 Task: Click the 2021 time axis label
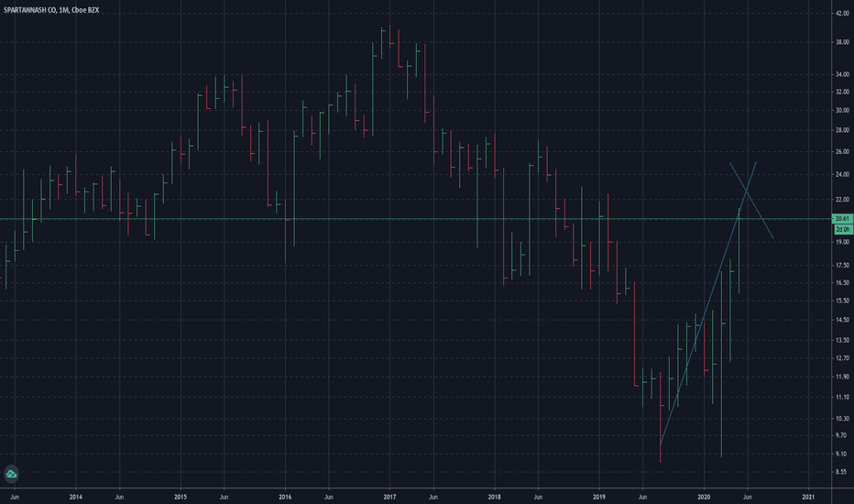point(809,497)
